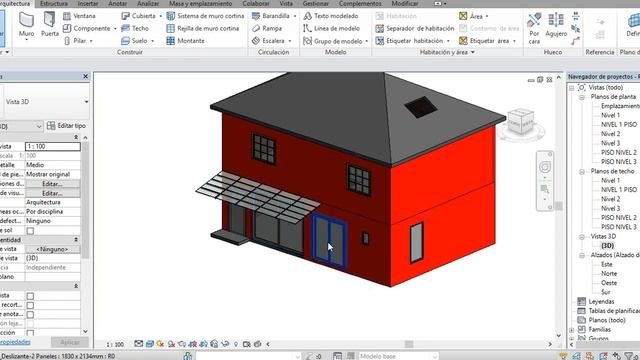Click the 1 : 100 view scale field

pyautogui.click(x=53, y=146)
